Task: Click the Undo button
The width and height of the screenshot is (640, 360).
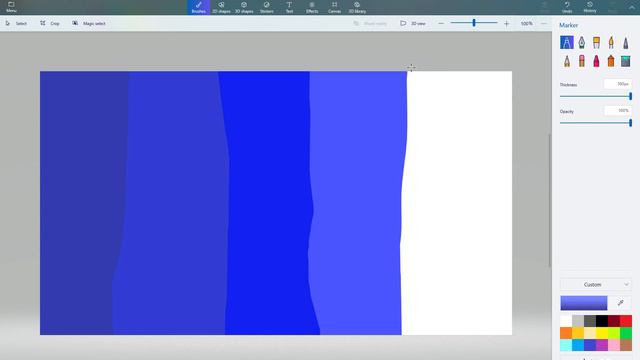Action: click(x=567, y=7)
